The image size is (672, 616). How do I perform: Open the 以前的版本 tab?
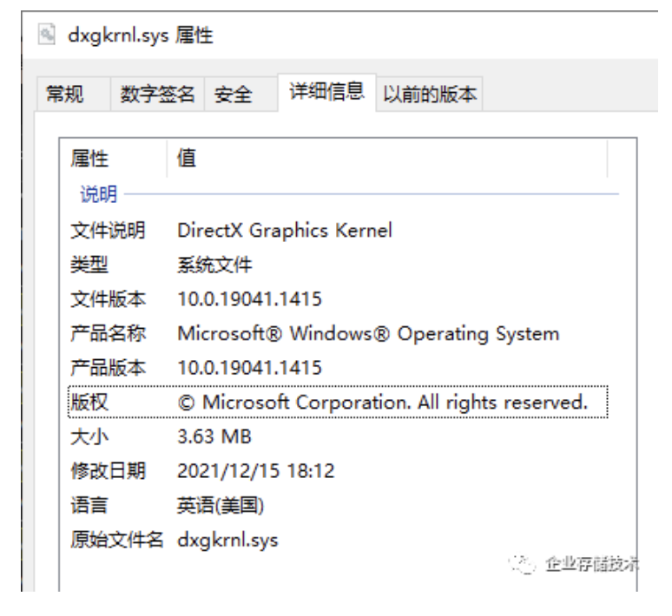[x=430, y=95]
